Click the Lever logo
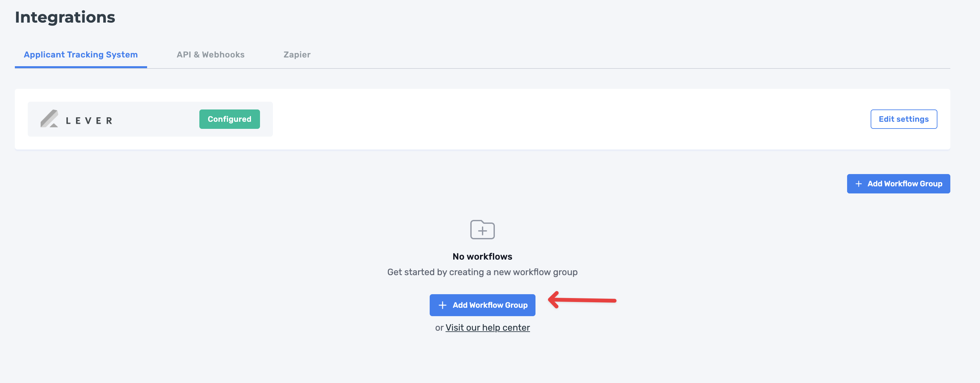The height and width of the screenshot is (383, 980). tap(76, 119)
